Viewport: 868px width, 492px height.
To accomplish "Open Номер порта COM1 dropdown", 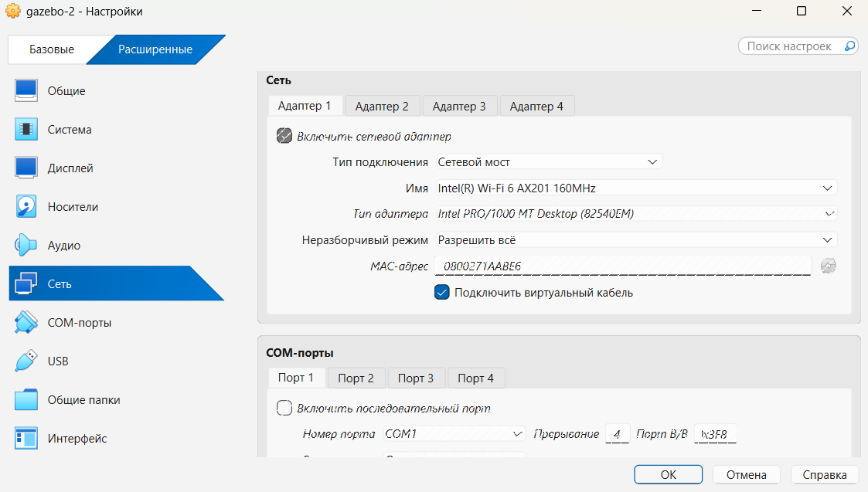I will coord(454,434).
